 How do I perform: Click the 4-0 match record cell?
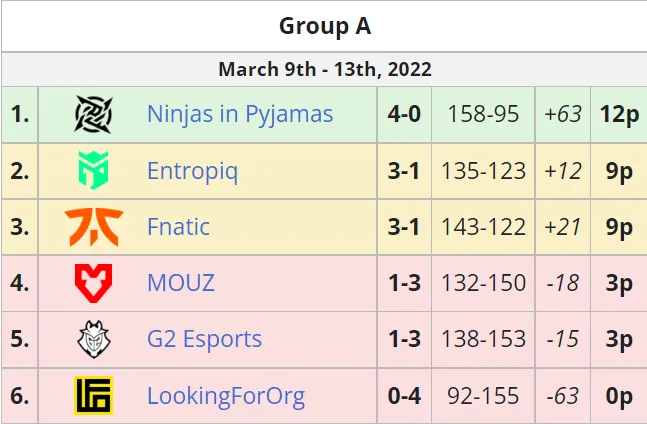point(404,114)
